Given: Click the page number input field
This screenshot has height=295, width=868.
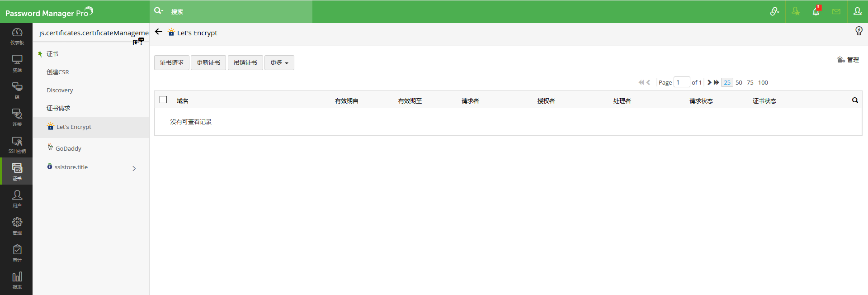Looking at the screenshot, I should click(682, 82).
